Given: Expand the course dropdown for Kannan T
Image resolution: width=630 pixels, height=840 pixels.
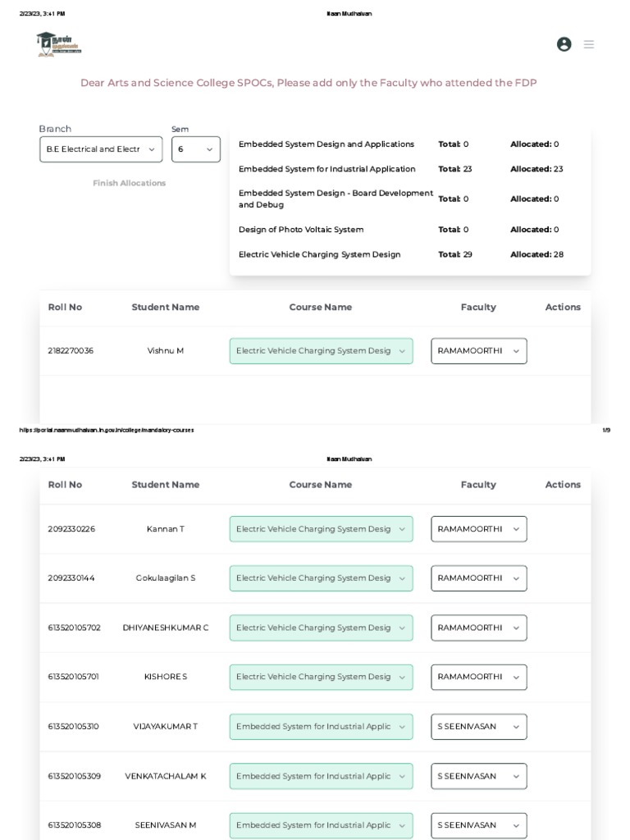Looking at the screenshot, I should 321,529.
